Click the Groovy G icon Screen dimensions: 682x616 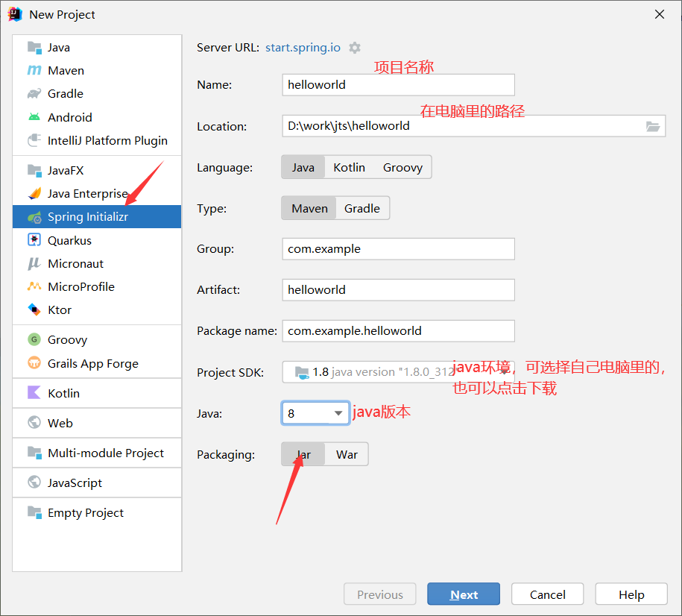34,339
